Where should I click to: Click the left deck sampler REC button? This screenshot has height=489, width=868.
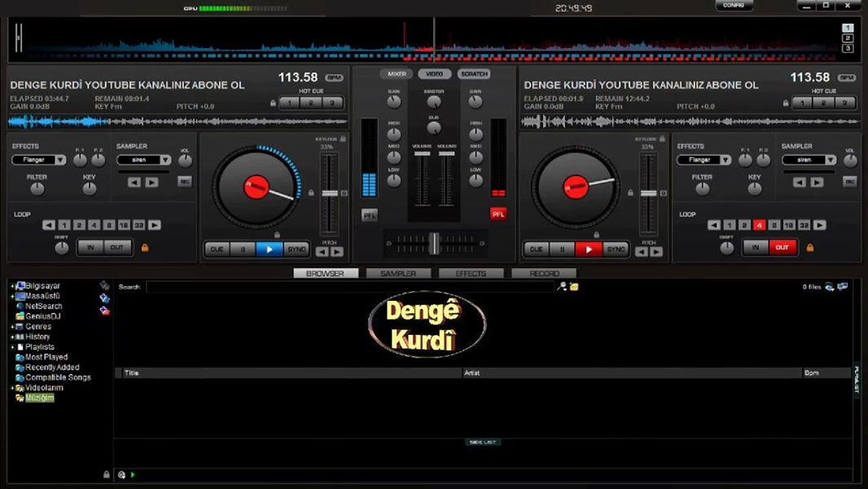184,182
